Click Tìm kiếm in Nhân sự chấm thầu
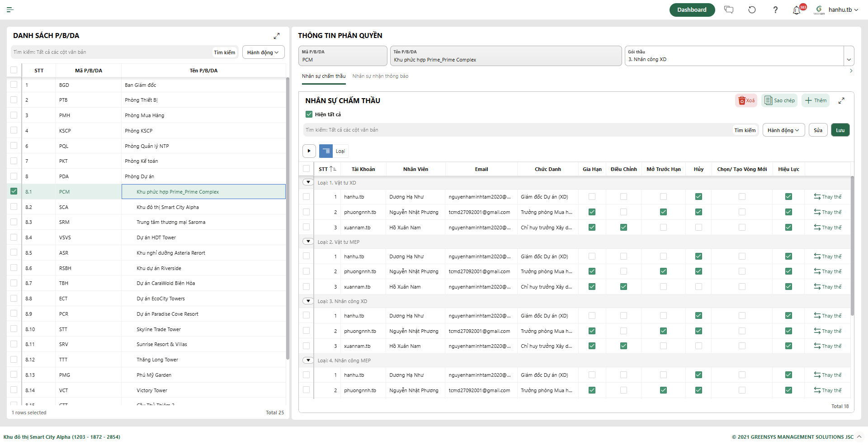This screenshot has width=868, height=446. [x=745, y=130]
